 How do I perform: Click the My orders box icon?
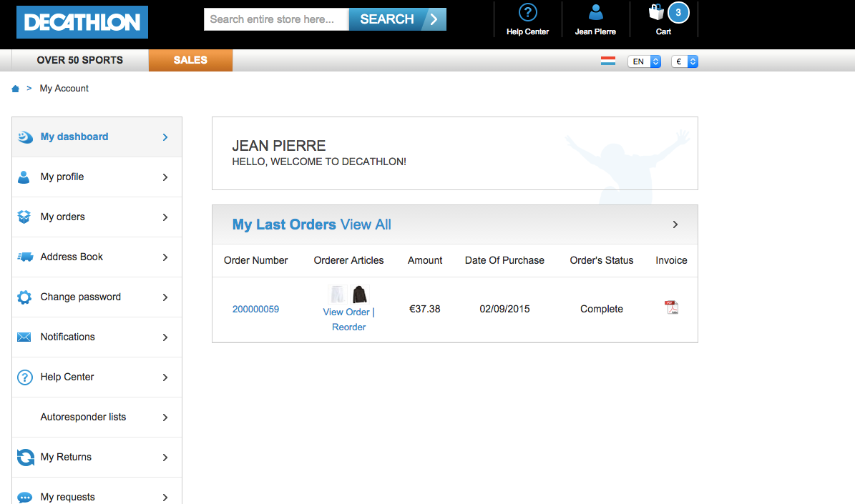coord(24,217)
